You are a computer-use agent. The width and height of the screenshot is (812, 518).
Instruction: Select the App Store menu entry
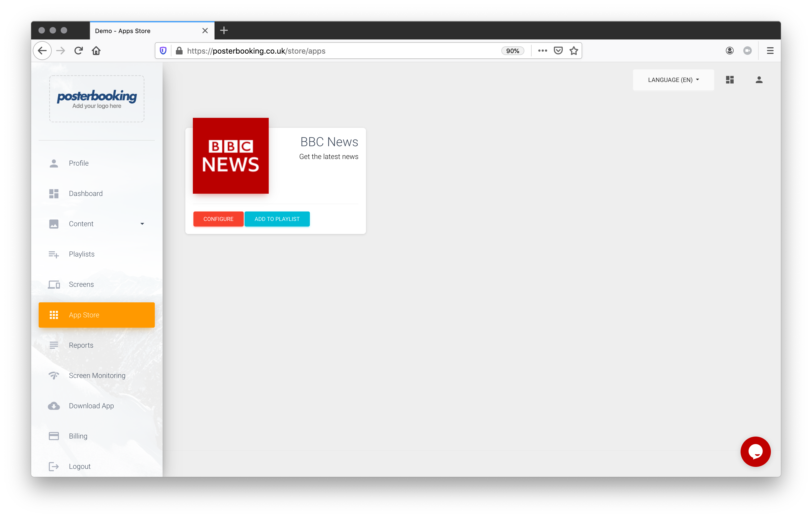(97, 315)
